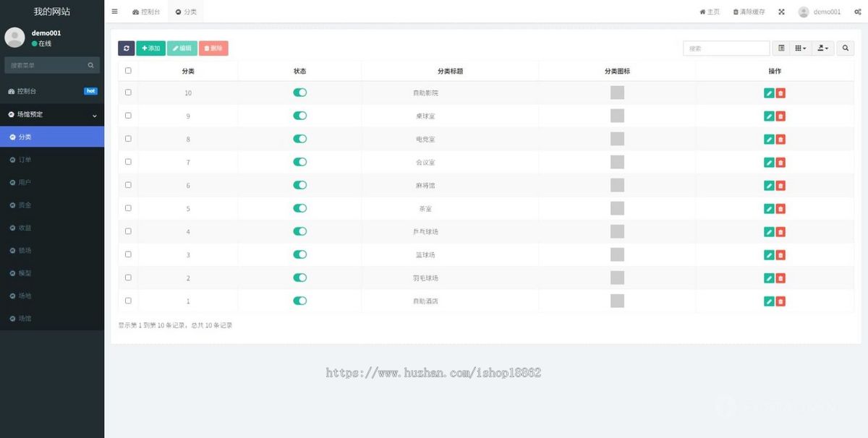Viewport: 868px width, 438px height.
Task: Click the sidebar menu search magnifier icon
Action: [90, 65]
